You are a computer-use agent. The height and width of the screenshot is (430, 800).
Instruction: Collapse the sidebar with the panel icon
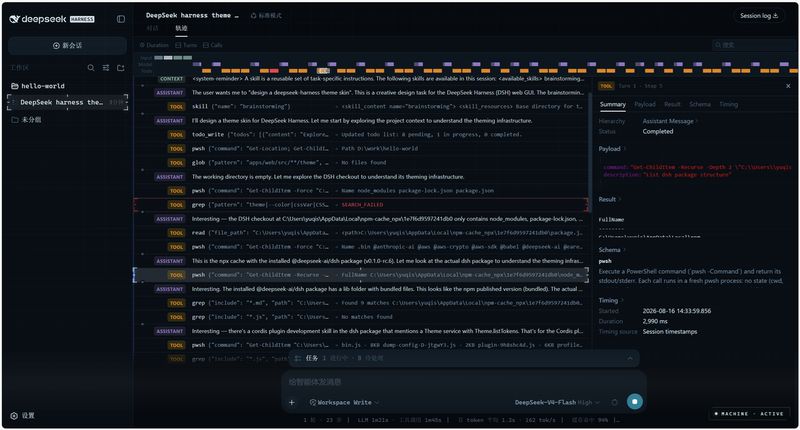pyautogui.click(x=121, y=19)
